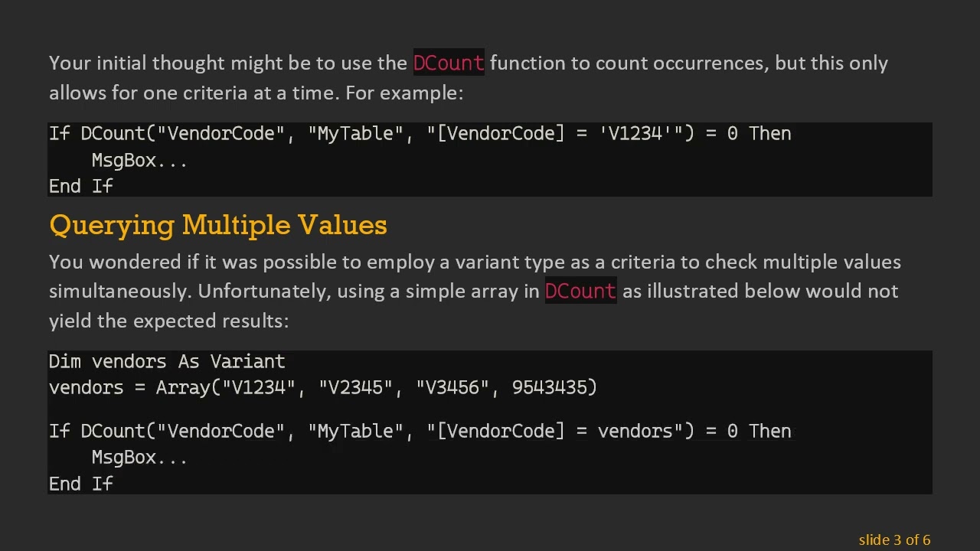
Task: Click "MyTable" in the first DCount call
Action: pyautogui.click(x=355, y=134)
